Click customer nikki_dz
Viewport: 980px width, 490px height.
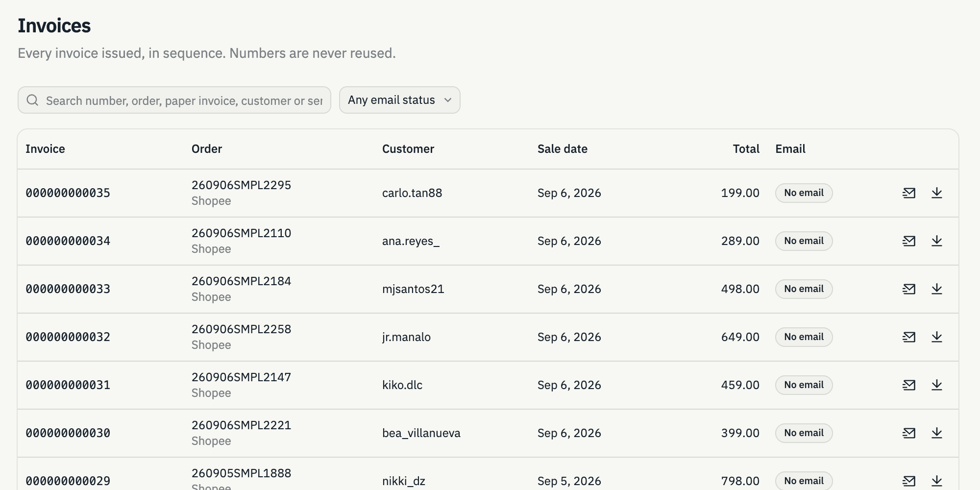click(404, 481)
